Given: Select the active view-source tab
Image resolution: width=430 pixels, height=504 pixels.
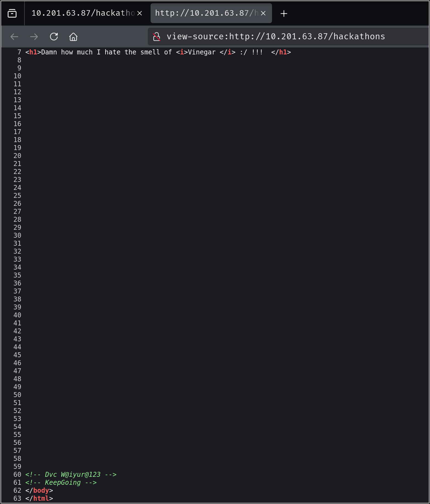Looking at the screenshot, I should coord(206,13).
